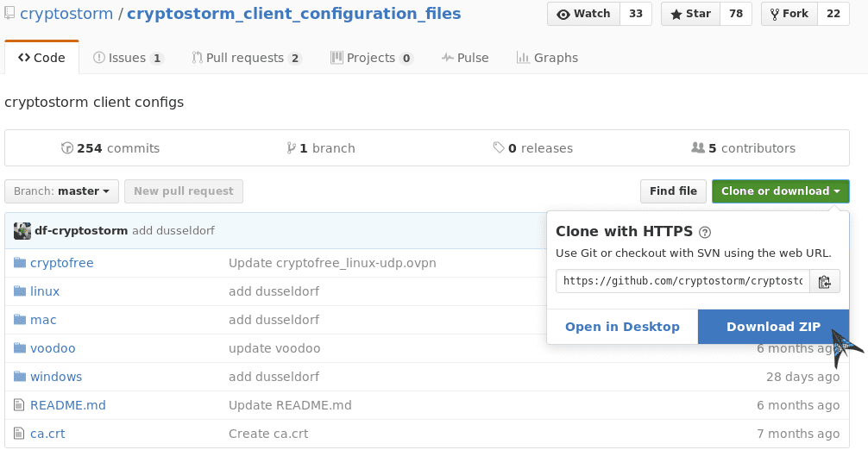Viewport: 868px width, 450px height.
Task: Click the Download ZIP button
Action: click(x=773, y=327)
